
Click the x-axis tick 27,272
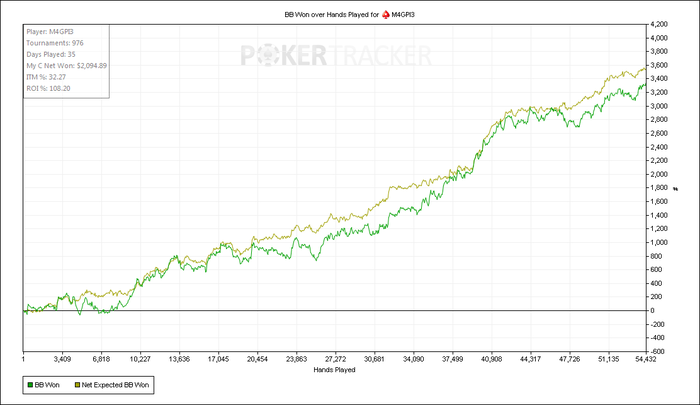(x=335, y=359)
